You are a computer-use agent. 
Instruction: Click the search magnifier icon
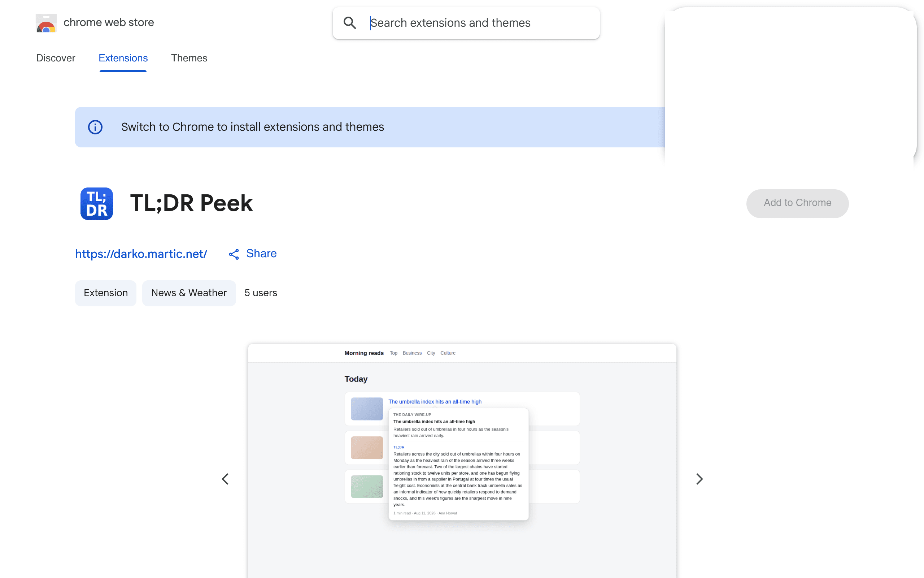pyautogui.click(x=350, y=23)
